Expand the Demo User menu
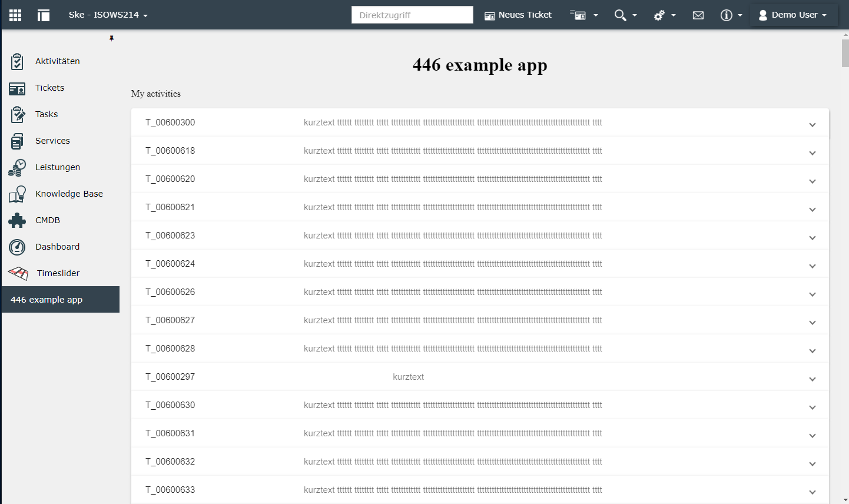 click(x=792, y=15)
